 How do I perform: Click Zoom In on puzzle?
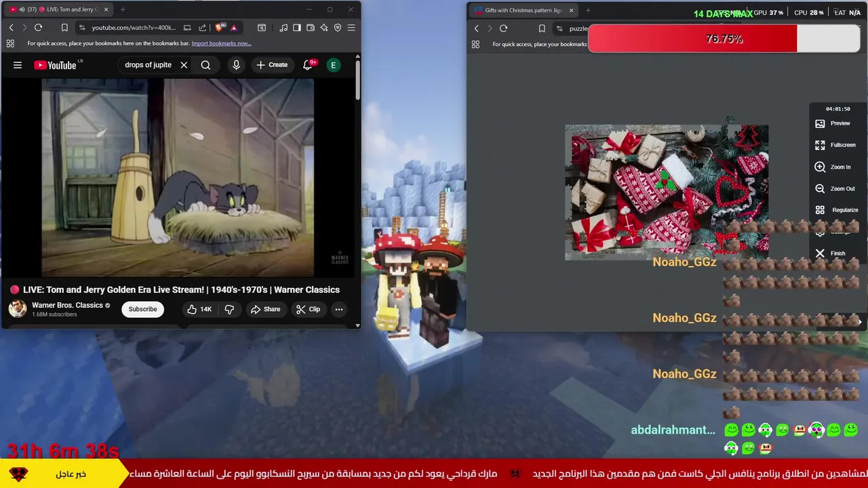pyautogui.click(x=833, y=167)
